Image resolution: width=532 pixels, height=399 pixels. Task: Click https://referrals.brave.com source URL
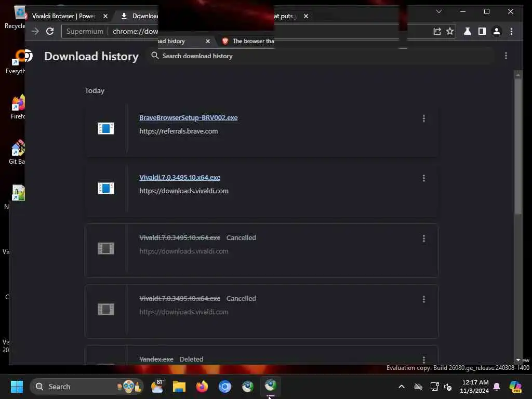tap(179, 131)
